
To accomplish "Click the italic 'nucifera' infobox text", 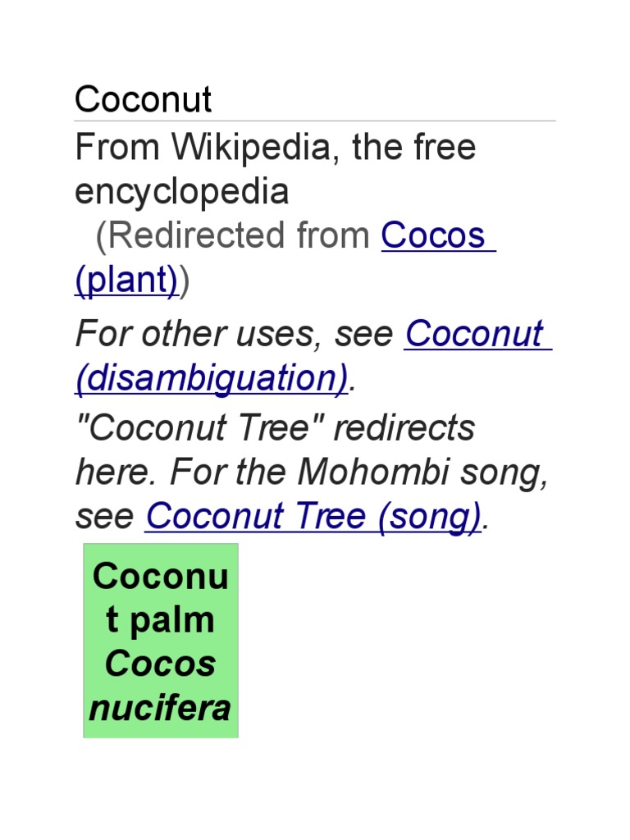I will (161, 707).
